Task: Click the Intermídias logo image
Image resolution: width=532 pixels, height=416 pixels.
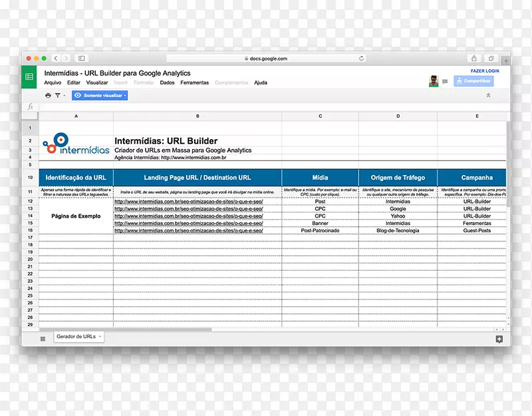Action: tap(76, 143)
